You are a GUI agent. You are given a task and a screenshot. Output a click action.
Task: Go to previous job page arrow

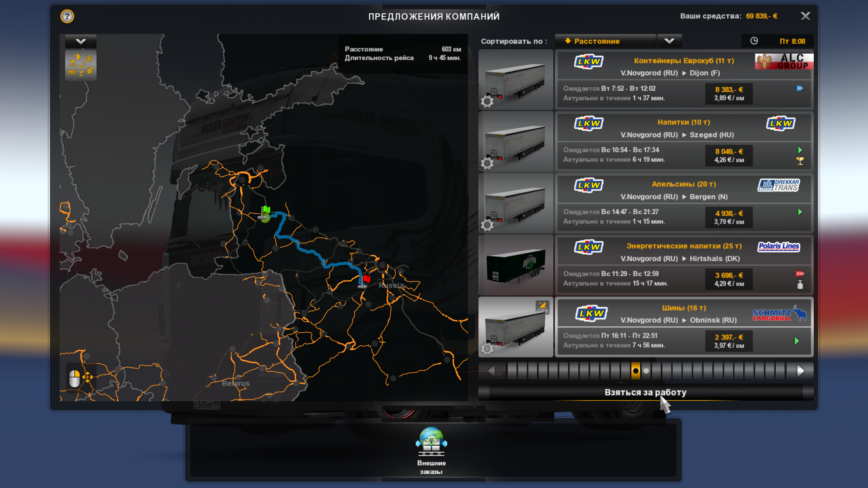point(491,371)
